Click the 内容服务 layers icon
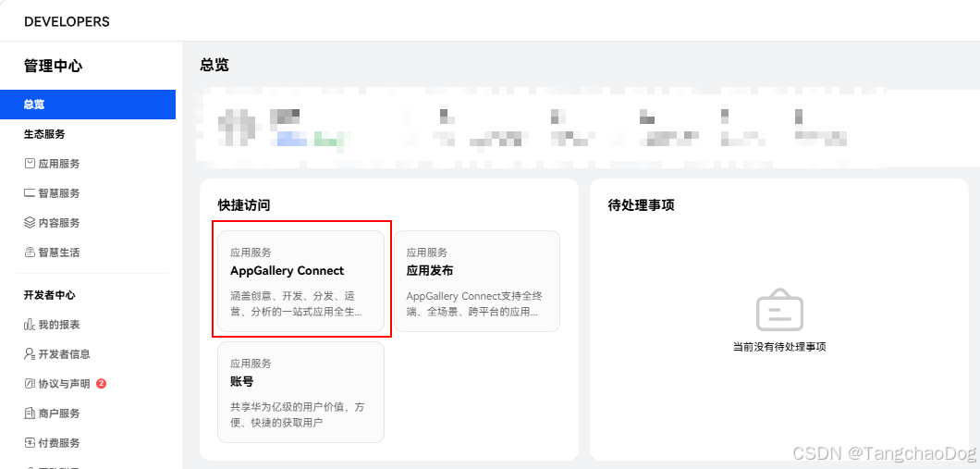Image resolution: width=980 pixels, height=469 pixels. [x=30, y=223]
